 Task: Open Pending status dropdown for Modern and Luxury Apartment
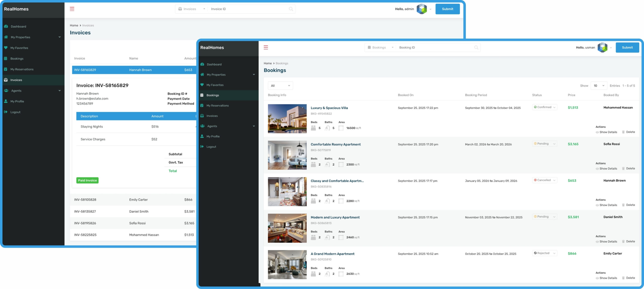click(545, 217)
